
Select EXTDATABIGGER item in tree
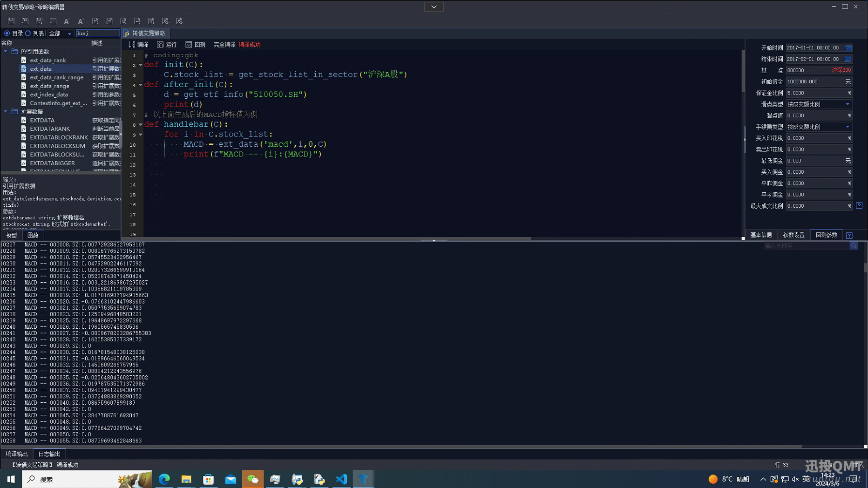click(52, 163)
